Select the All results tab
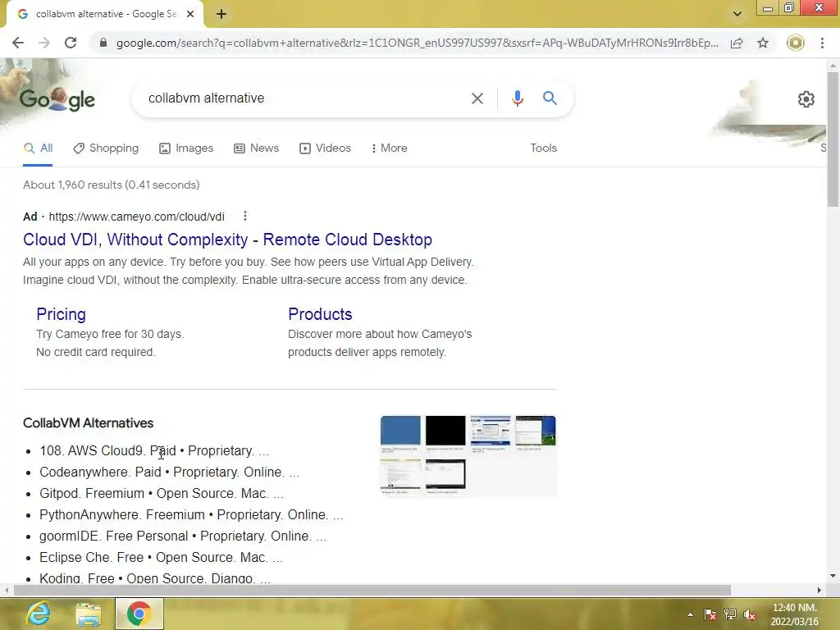Screen dimensions: 840x630 tap(38, 148)
